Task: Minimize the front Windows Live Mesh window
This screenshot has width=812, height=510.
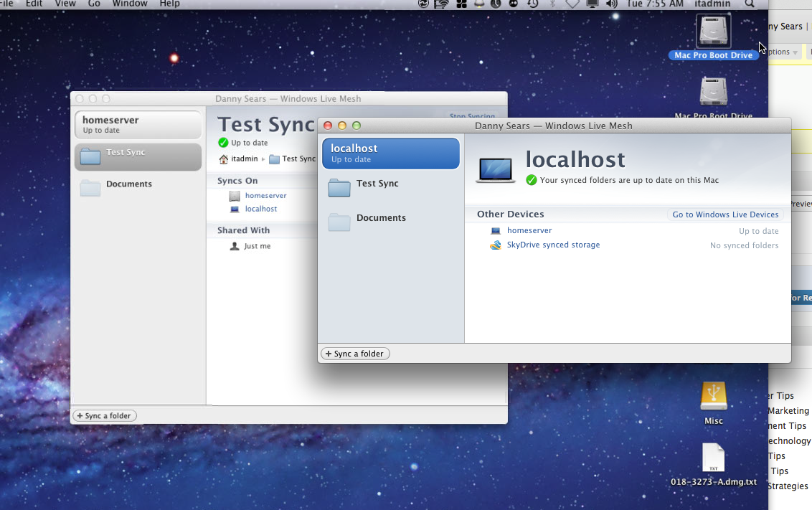Action: (x=341, y=126)
